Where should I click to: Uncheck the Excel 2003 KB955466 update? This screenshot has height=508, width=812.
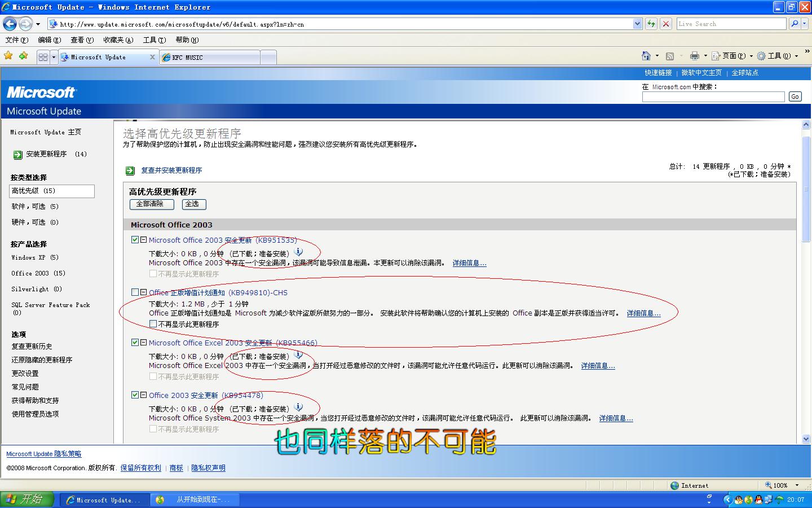tap(135, 342)
